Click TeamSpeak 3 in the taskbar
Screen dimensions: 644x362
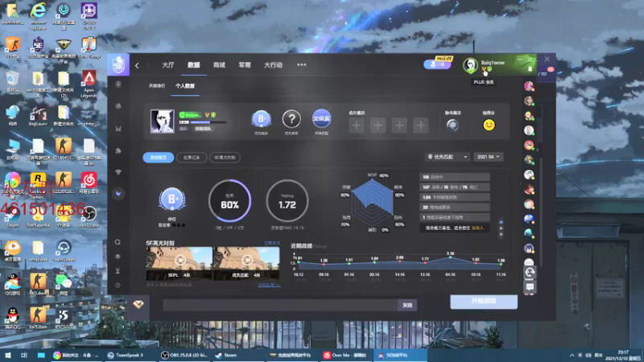coord(126,355)
